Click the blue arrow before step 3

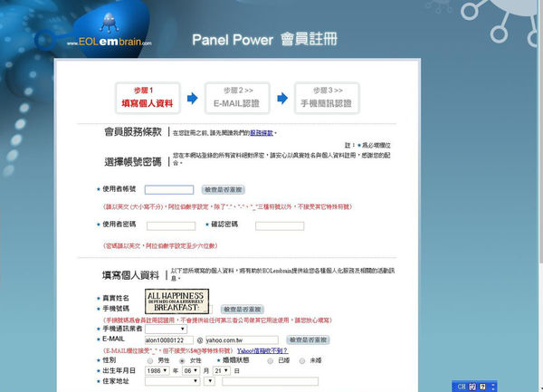[x=281, y=98]
